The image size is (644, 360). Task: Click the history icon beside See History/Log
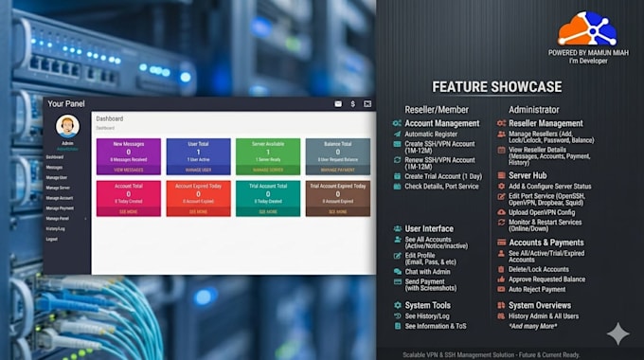pyautogui.click(x=397, y=316)
